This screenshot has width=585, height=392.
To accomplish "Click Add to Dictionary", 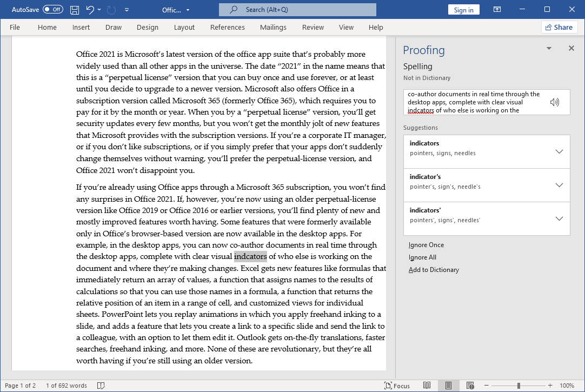I will click(x=434, y=270).
